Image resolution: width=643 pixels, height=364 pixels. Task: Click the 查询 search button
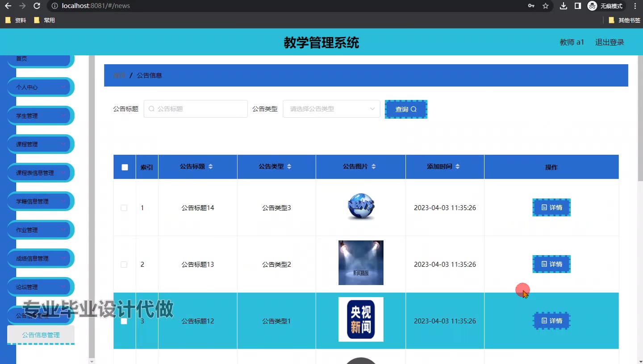tap(406, 109)
